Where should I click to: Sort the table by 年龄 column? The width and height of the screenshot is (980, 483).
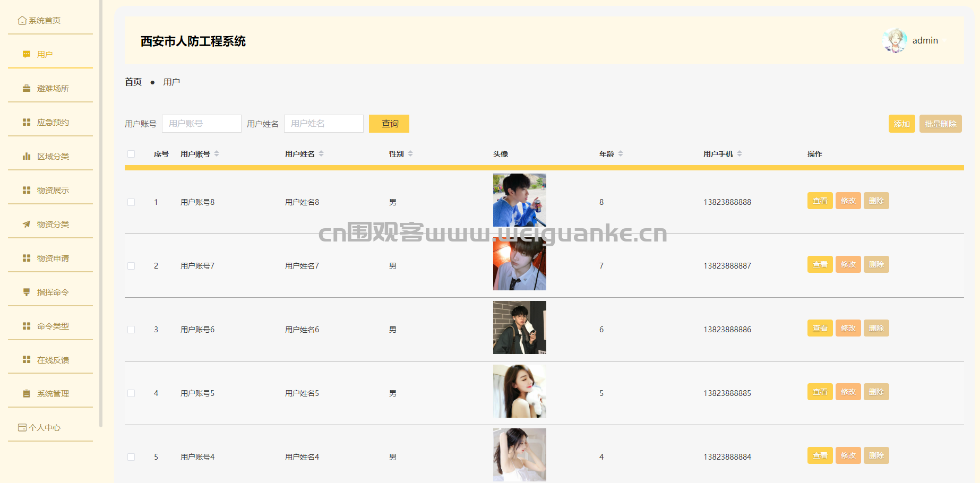(621, 154)
